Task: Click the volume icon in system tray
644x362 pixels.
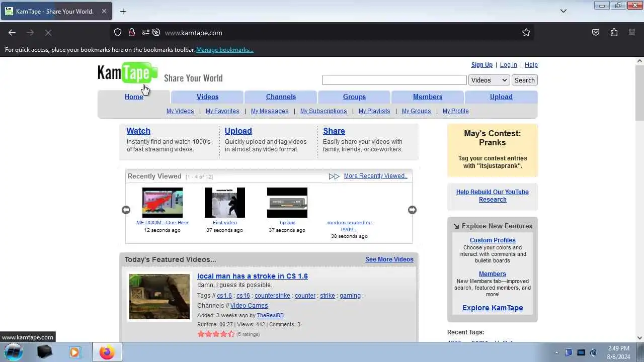Action: coord(593,352)
